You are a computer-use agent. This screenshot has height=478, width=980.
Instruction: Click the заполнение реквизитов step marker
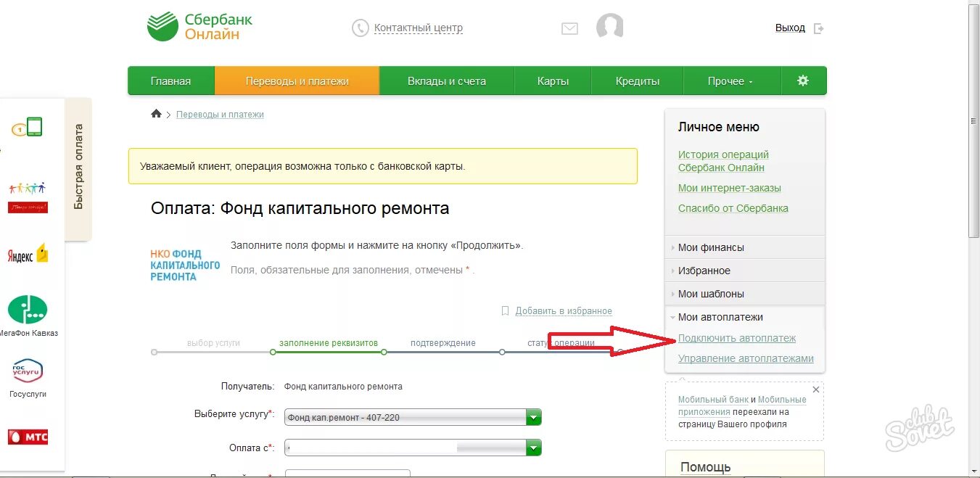pyautogui.click(x=273, y=352)
